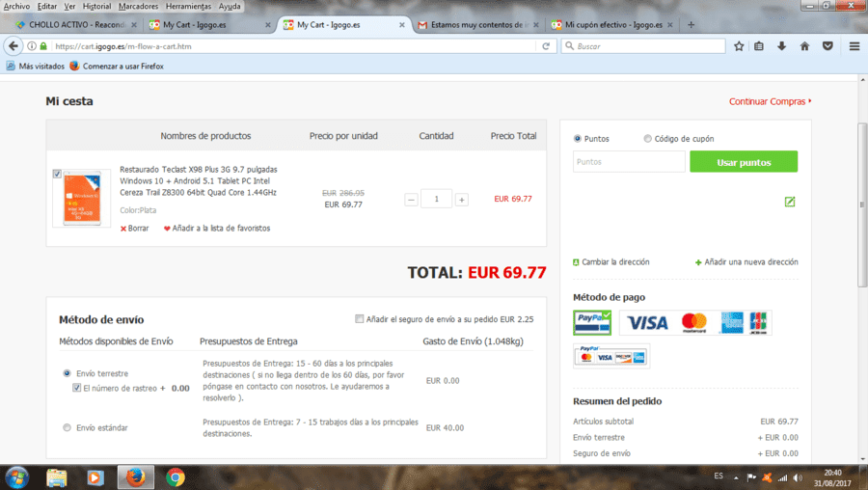Open the Historial menu
The height and width of the screenshot is (490, 868).
(x=96, y=6)
